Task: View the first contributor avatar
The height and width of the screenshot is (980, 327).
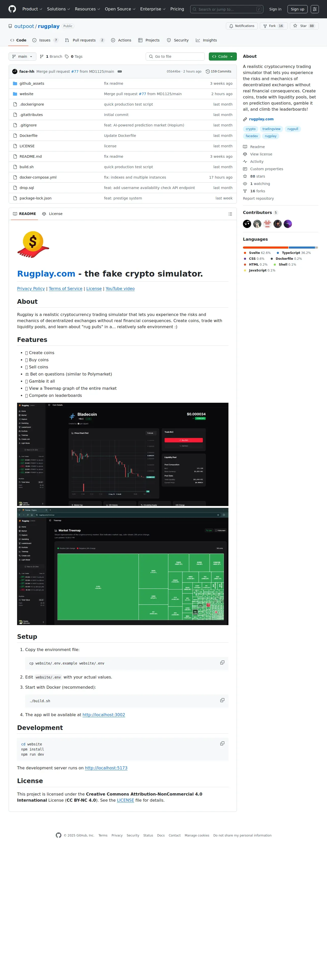Action: pyautogui.click(x=247, y=224)
